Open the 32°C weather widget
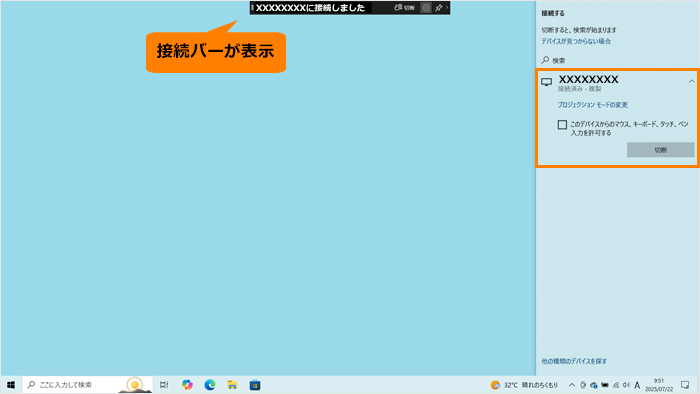The image size is (700, 394). [x=524, y=385]
